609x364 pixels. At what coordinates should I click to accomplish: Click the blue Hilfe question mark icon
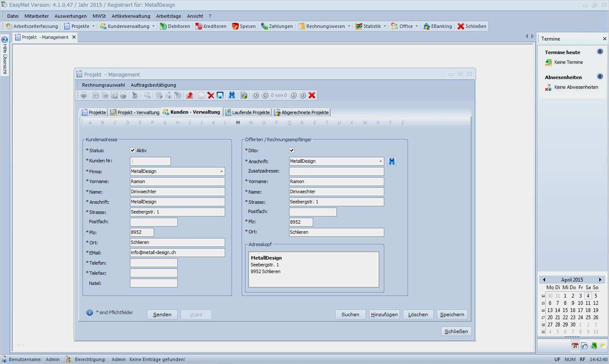[x=5, y=40]
